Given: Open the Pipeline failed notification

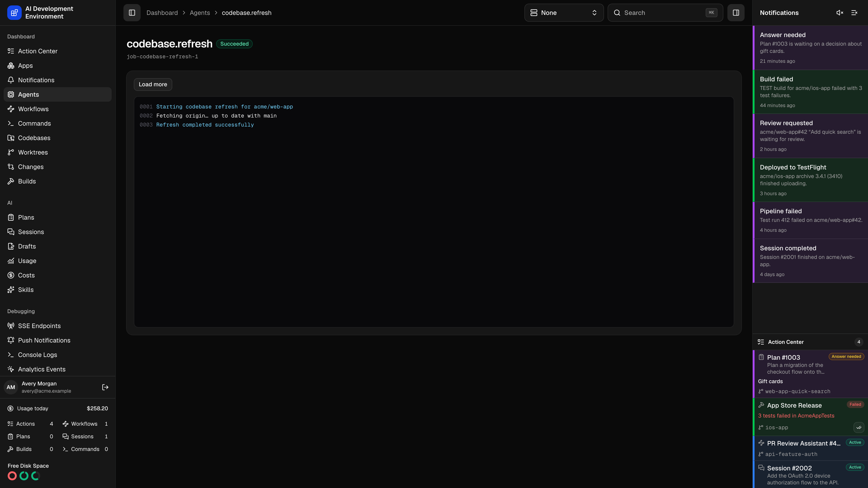Looking at the screenshot, I should (x=810, y=220).
